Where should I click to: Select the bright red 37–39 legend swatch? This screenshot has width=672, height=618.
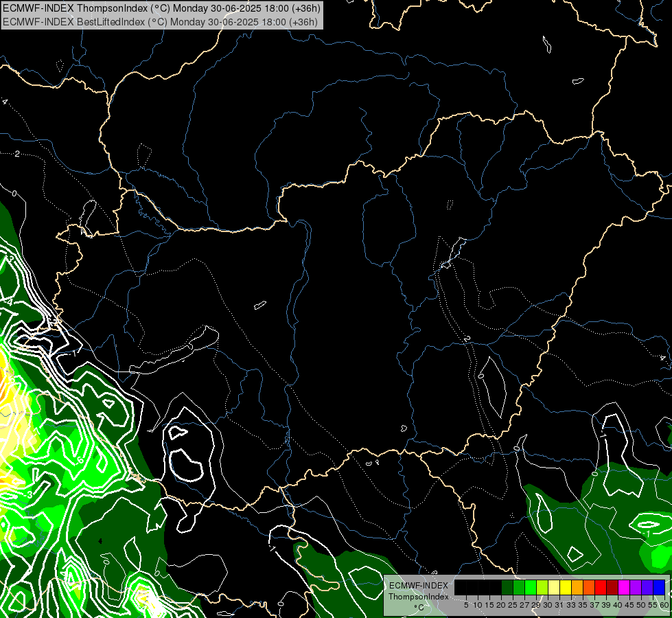(601, 587)
